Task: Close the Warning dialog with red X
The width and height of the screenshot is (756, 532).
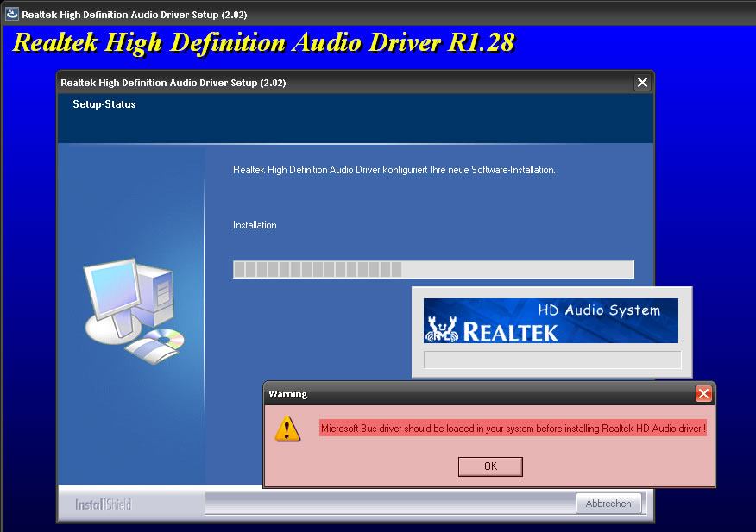Action: pyautogui.click(x=703, y=394)
